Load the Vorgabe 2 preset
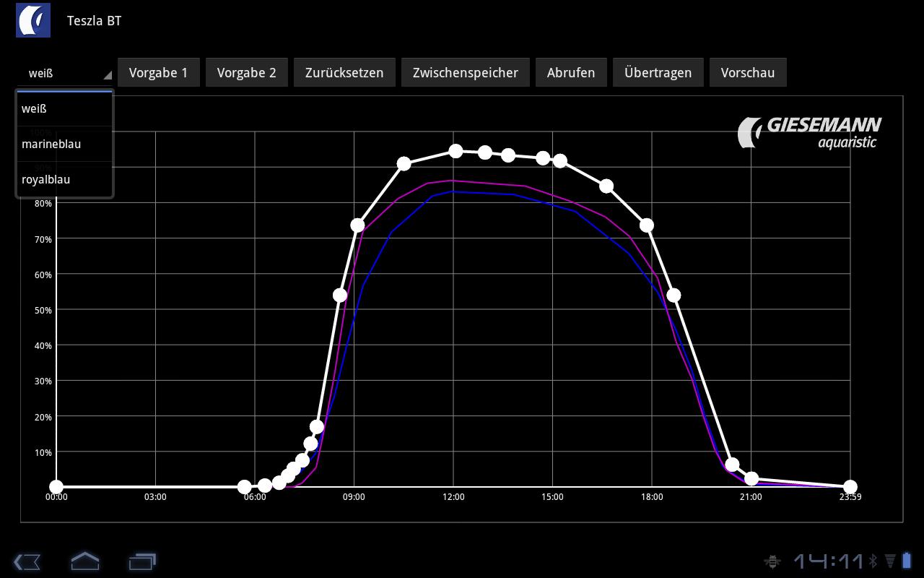The width and height of the screenshot is (924, 578). (246, 72)
